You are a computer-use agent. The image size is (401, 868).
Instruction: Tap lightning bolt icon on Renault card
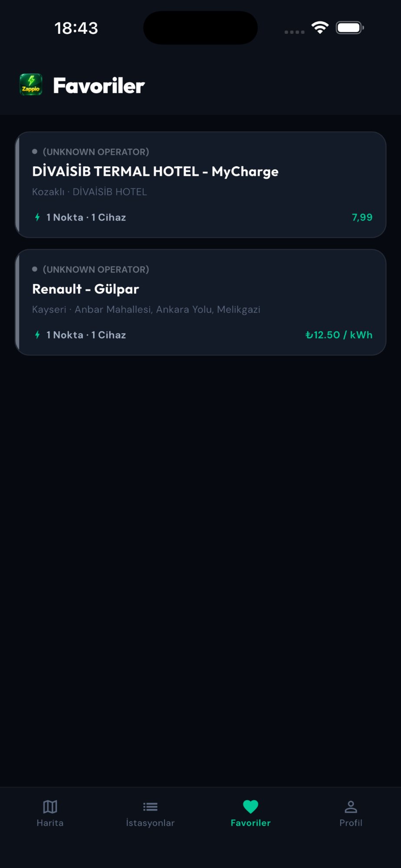37,335
